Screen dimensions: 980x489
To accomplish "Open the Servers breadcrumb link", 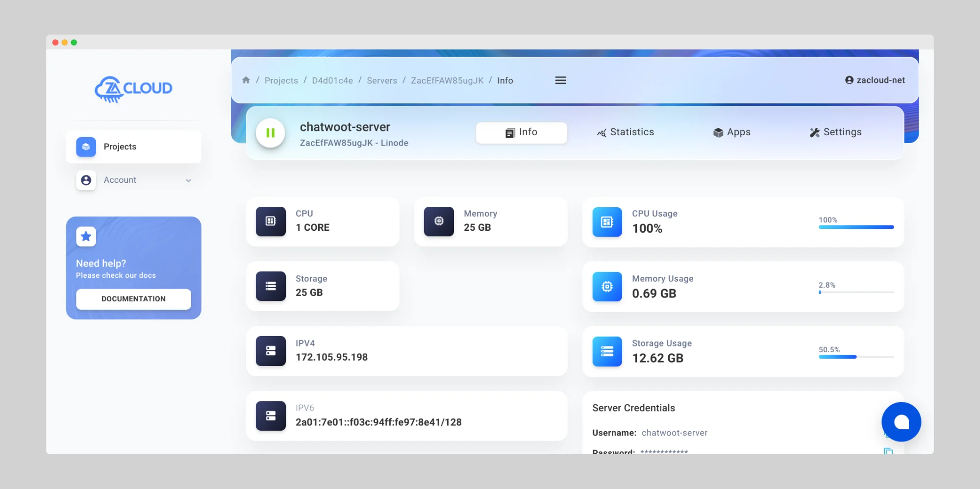I will (381, 80).
